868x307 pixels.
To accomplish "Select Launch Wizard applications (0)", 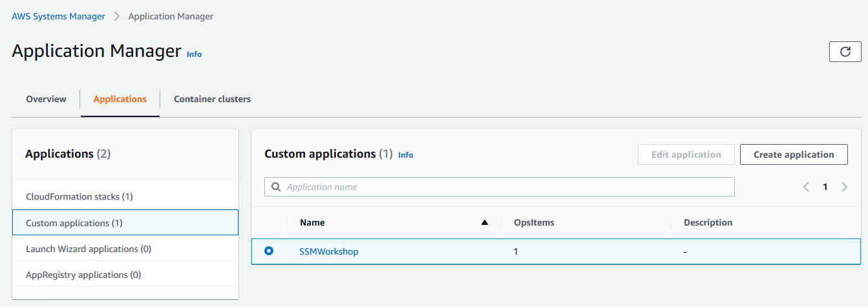I will tap(125, 249).
